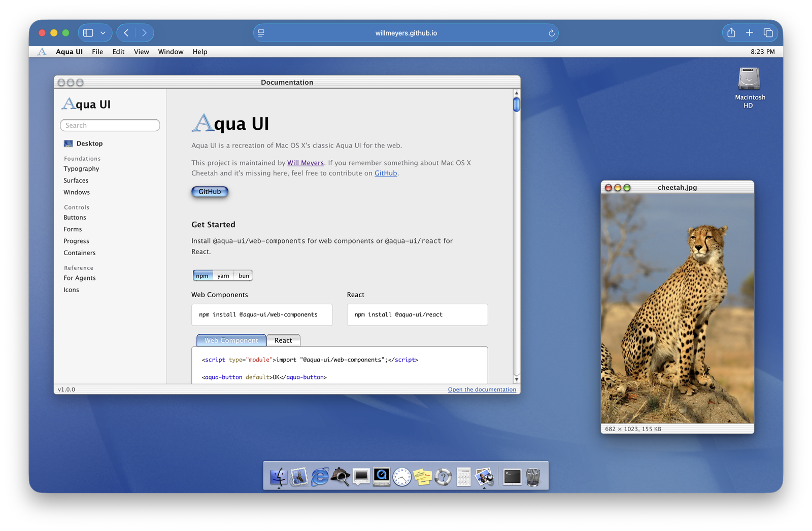Select the npm package manager segment

[202, 276]
